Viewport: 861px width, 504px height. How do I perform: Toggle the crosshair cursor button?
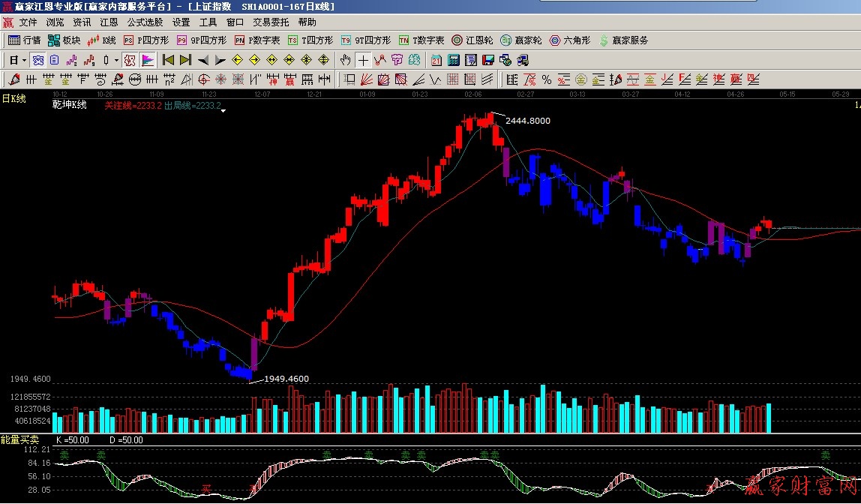point(363,60)
